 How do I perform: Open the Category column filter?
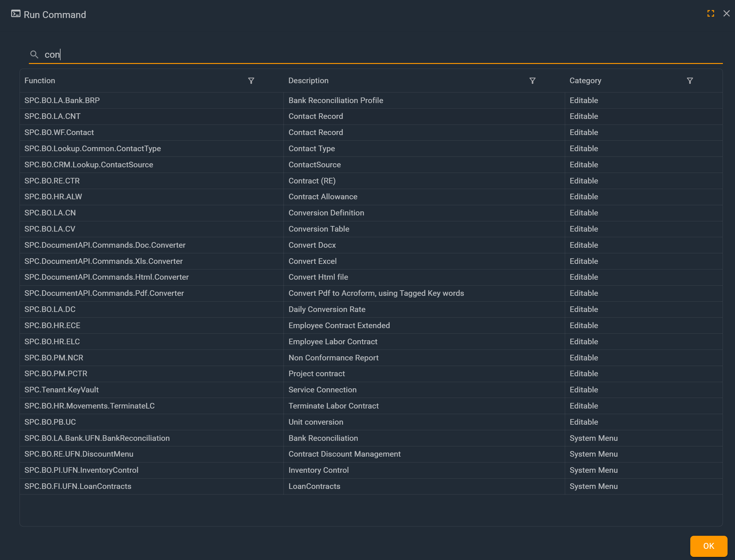pyautogui.click(x=690, y=81)
